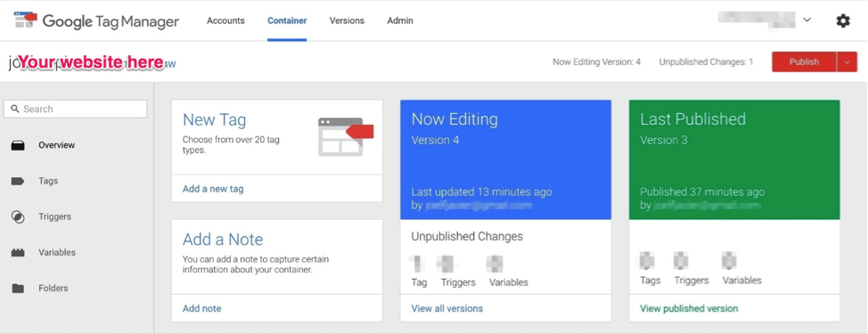Click the Variables brick sidebar icon
Screen dimensions: 868x334
pyautogui.click(x=18, y=253)
